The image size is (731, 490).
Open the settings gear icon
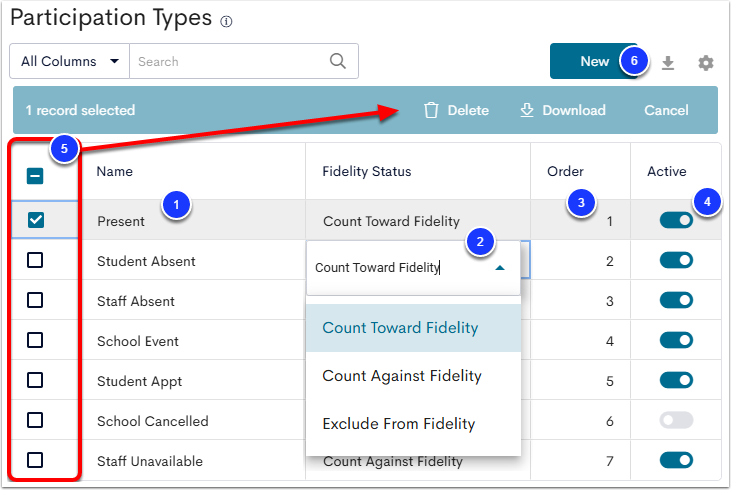(x=706, y=62)
